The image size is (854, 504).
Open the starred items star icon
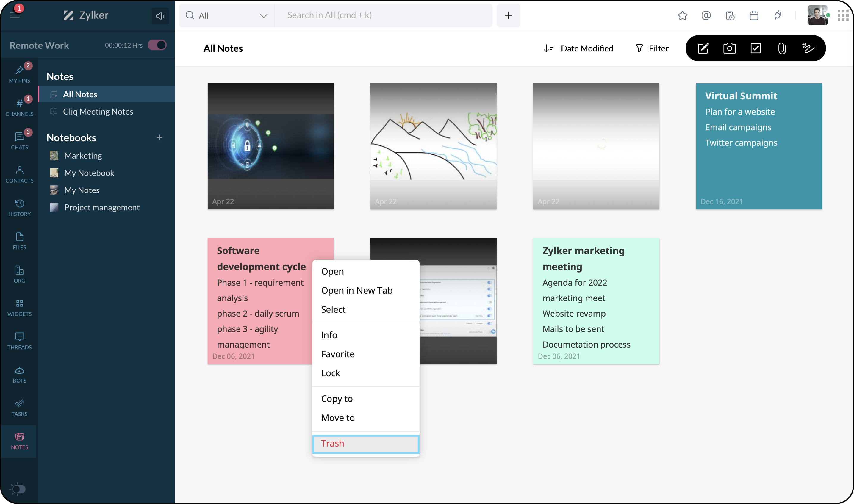[682, 15]
